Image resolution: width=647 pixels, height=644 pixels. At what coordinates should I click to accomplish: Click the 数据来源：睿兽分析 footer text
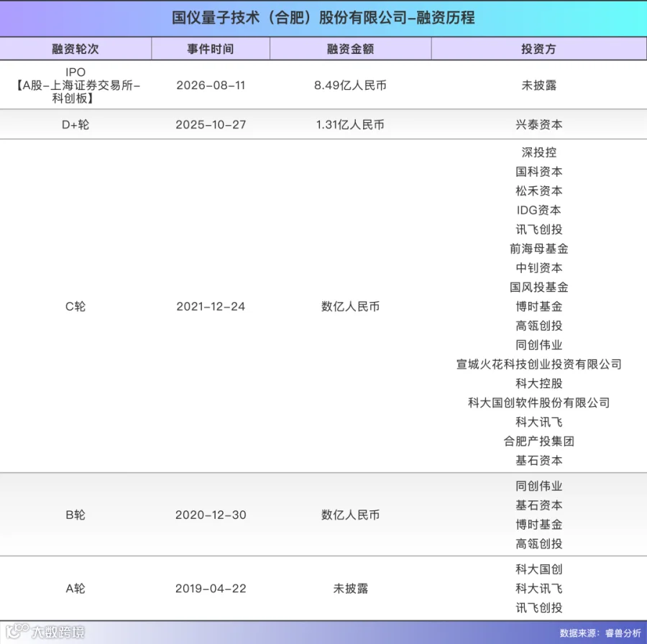600,633
